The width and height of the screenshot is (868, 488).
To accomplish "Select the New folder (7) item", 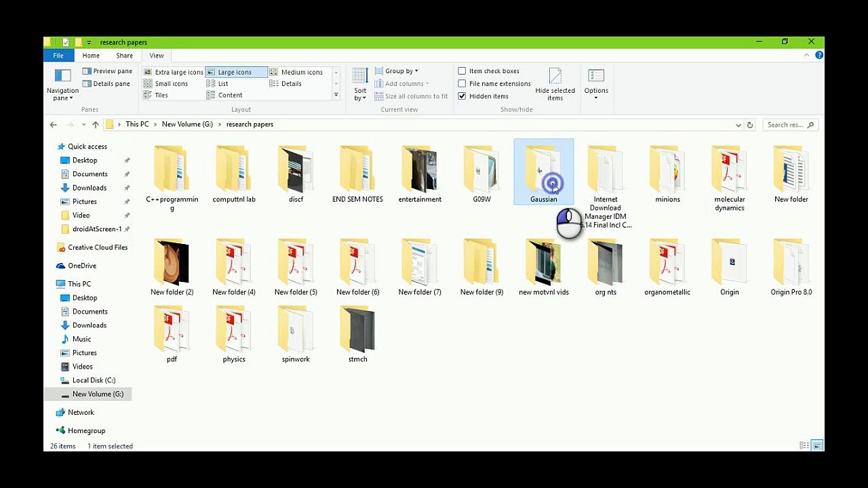I will [420, 267].
